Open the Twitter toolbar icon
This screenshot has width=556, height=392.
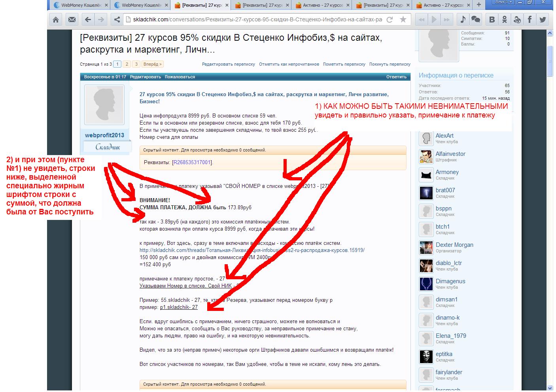click(x=543, y=19)
